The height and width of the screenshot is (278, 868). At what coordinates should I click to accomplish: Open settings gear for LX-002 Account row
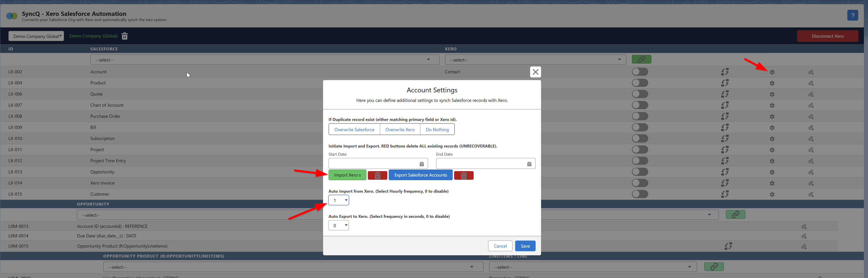[772, 72]
